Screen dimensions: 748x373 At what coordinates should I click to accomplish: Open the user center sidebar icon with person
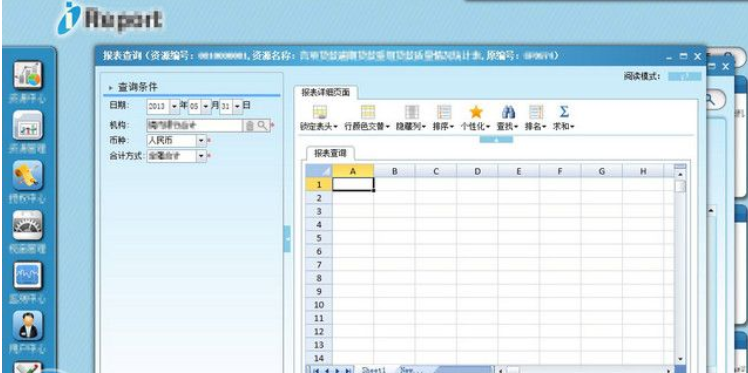(28, 325)
